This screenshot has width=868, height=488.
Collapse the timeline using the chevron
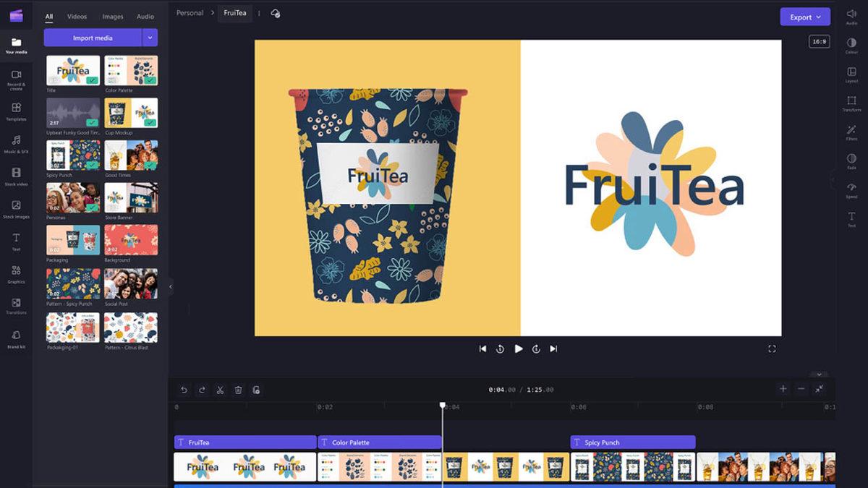coord(819,374)
